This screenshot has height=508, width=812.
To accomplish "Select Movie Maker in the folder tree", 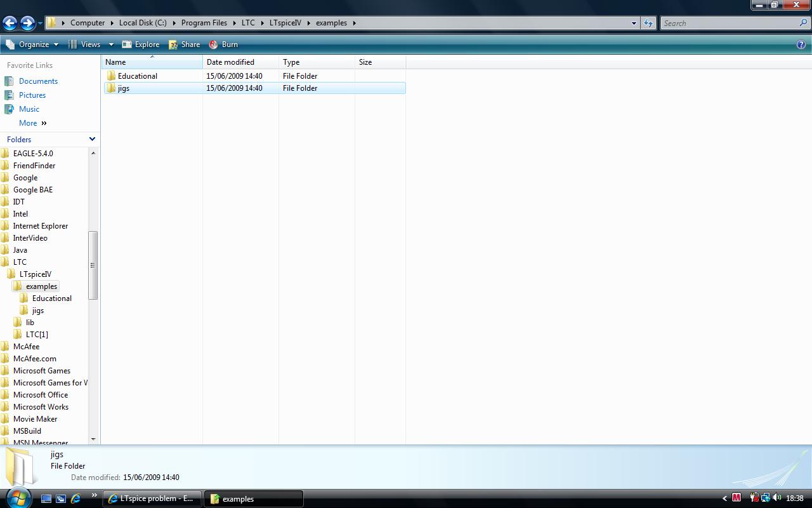I will (x=36, y=419).
